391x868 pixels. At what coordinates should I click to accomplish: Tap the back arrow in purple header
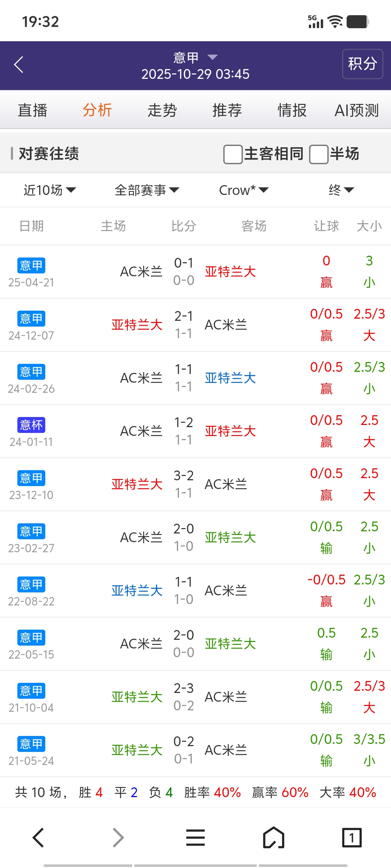tap(19, 65)
